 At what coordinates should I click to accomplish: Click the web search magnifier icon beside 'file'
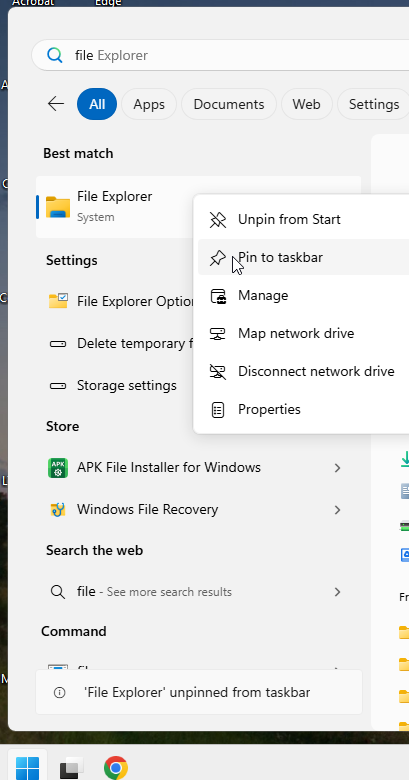coord(58,592)
